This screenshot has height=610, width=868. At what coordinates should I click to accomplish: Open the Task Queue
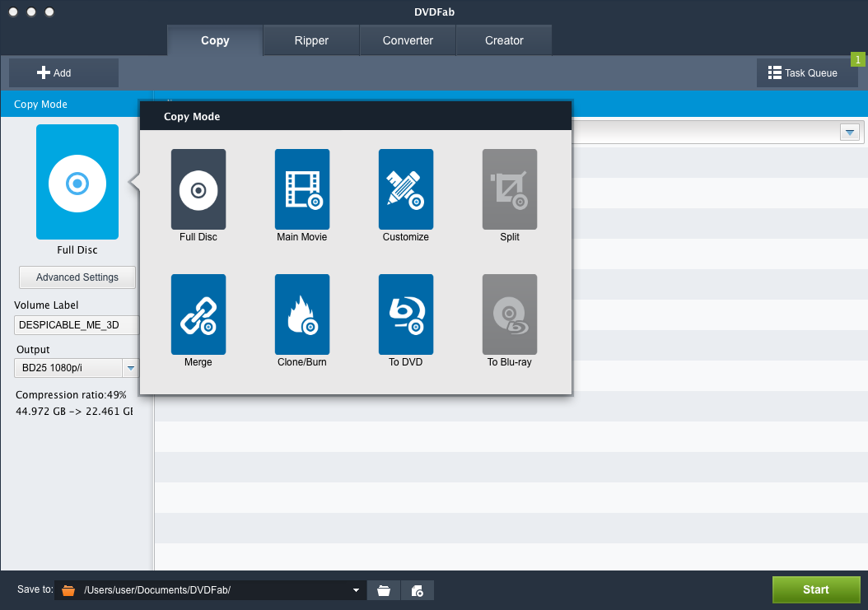tap(807, 73)
